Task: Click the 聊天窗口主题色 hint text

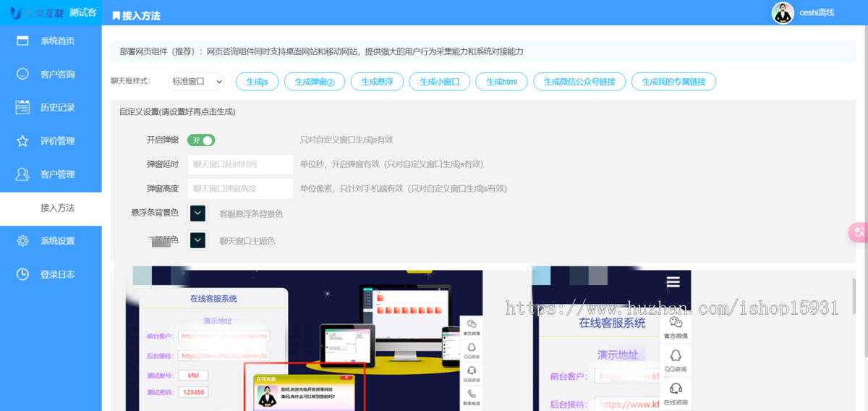Action: tap(247, 241)
